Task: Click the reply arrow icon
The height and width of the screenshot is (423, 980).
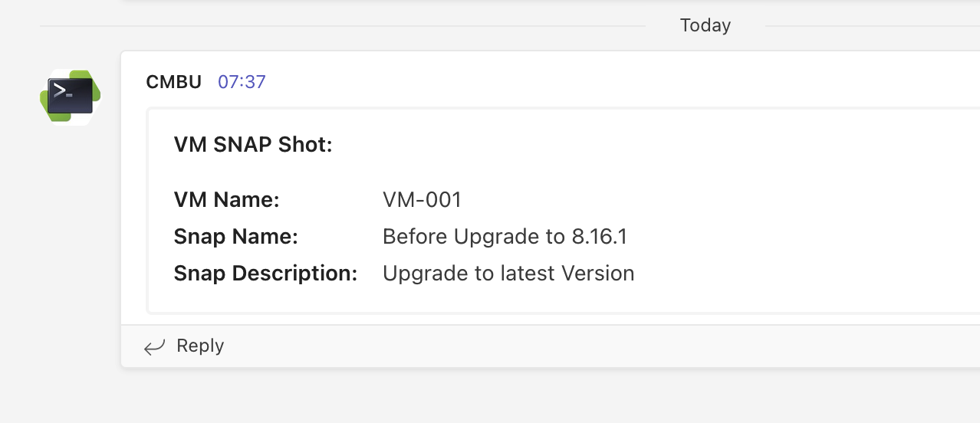Action: pos(154,347)
